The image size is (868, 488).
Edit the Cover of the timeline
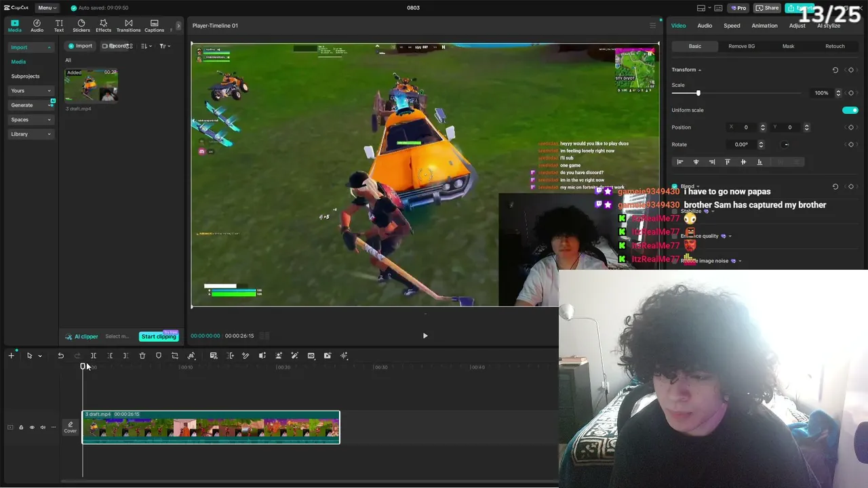71,427
